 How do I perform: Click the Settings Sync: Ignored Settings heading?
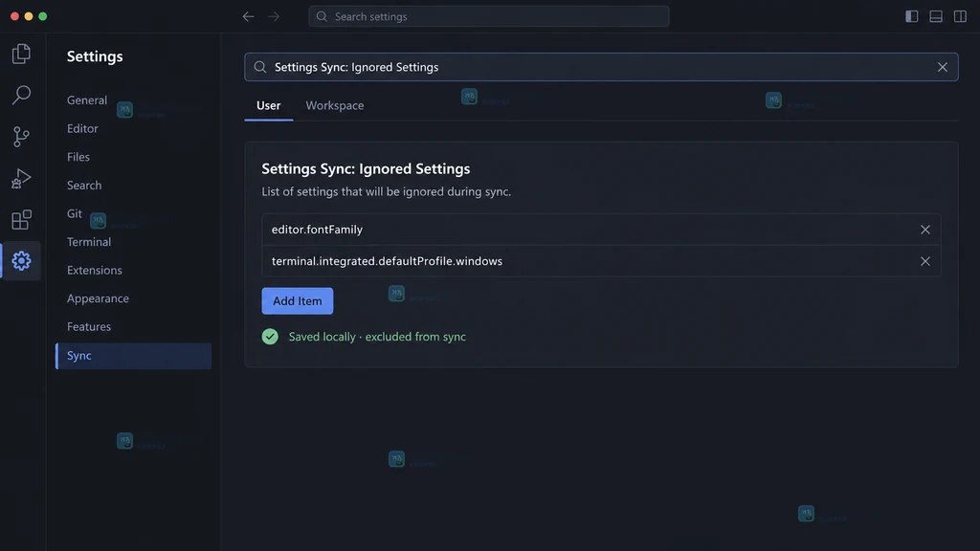[366, 168]
